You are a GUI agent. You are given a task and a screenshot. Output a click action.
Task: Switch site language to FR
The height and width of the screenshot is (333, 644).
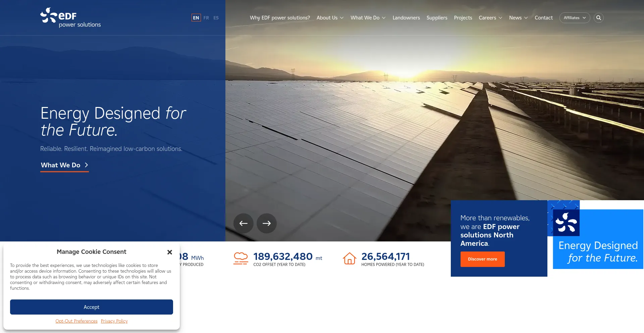tap(206, 18)
